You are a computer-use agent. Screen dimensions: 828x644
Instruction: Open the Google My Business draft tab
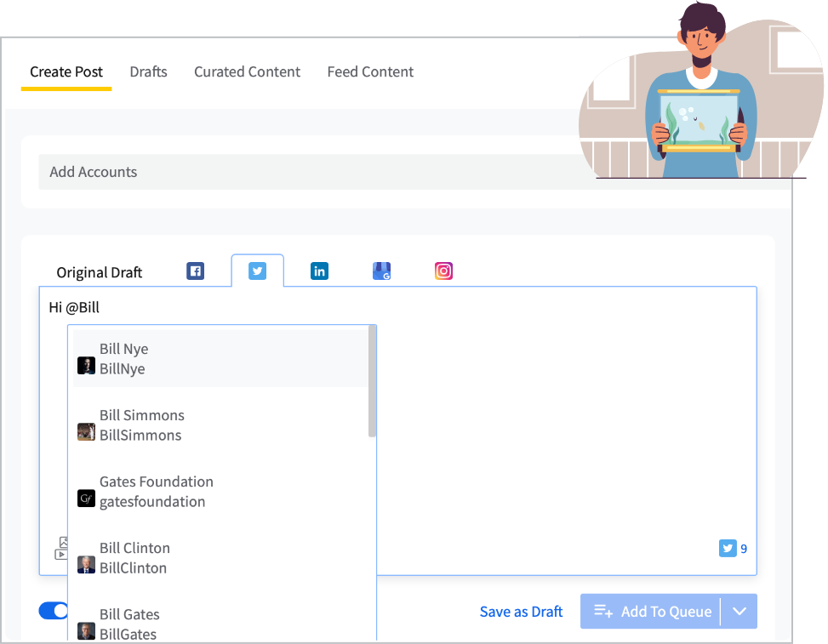[381, 271]
